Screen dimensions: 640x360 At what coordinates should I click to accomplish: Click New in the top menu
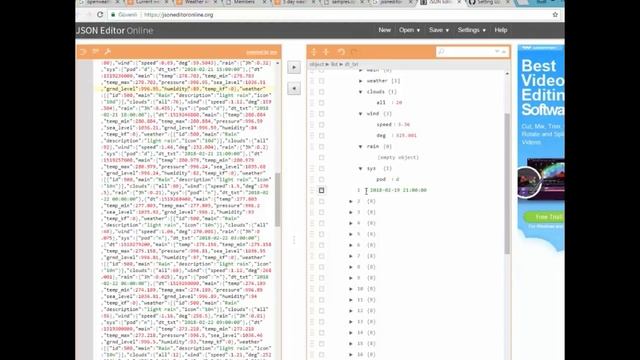coord(384,30)
